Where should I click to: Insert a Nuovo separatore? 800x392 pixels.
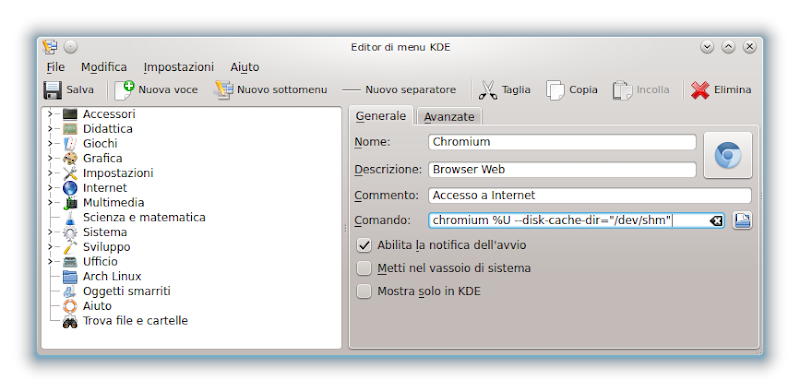(x=399, y=90)
